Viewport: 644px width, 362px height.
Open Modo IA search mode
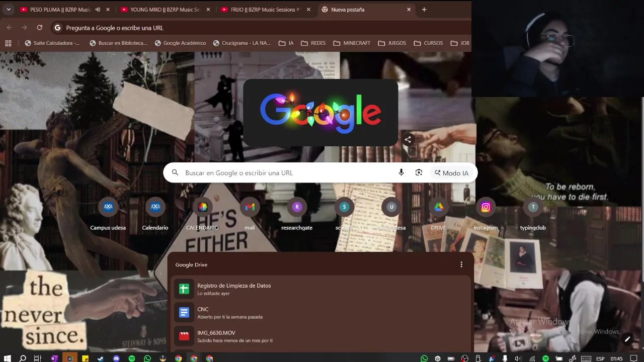click(452, 173)
